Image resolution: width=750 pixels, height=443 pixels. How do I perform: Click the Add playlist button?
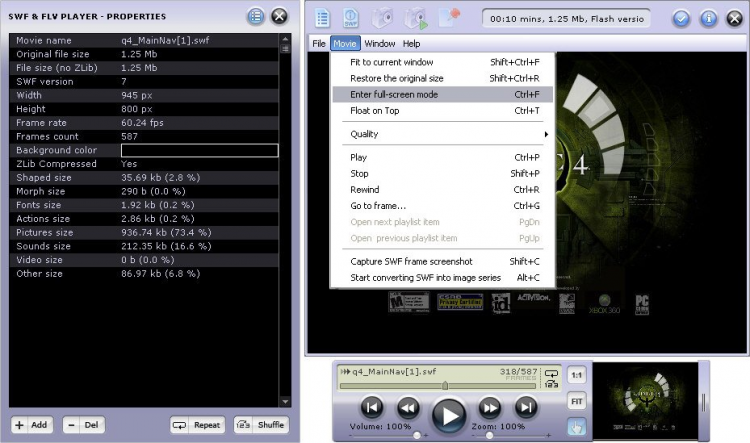click(32, 425)
